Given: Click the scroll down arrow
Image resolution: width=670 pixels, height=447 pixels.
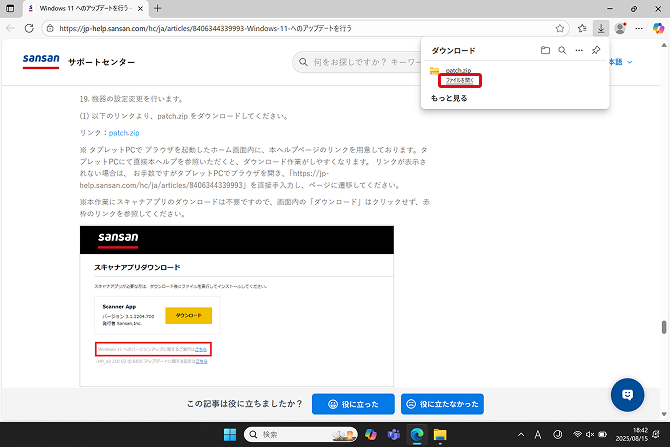Looking at the screenshot, I should [x=664, y=414].
